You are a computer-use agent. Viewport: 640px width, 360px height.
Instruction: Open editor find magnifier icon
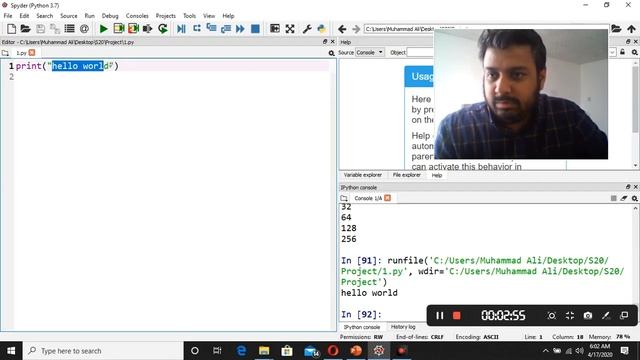coord(331,53)
